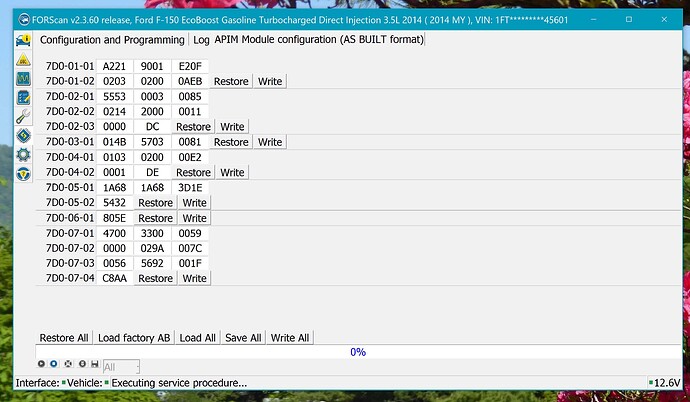This screenshot has height=402, width=690.
Task: Edit the C8AA field in row 7D0-07-04
Action: (x=114, y=278)
